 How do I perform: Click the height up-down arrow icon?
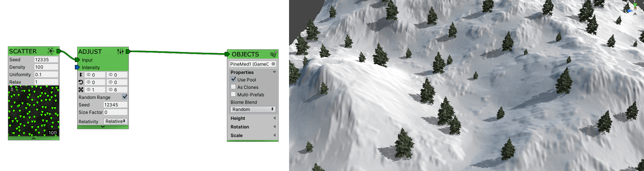[80, 75]
